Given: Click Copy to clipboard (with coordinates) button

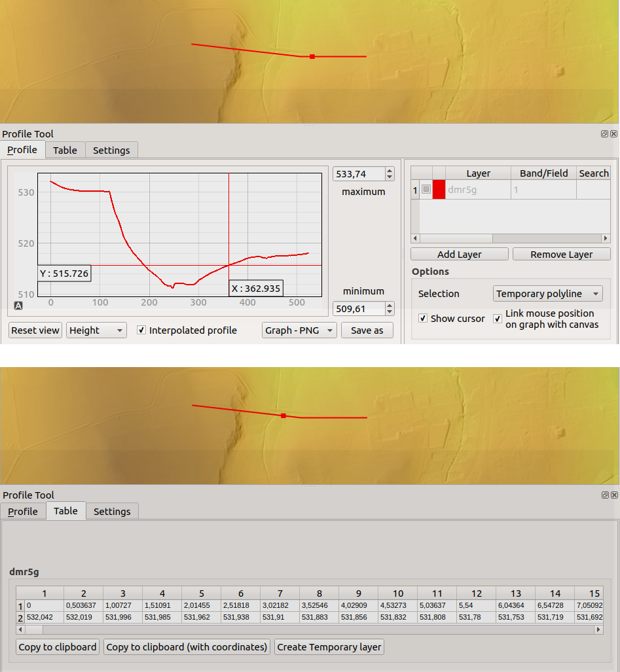Looking at the screenshot, I should pyautogui.click(x=187, y=646).
